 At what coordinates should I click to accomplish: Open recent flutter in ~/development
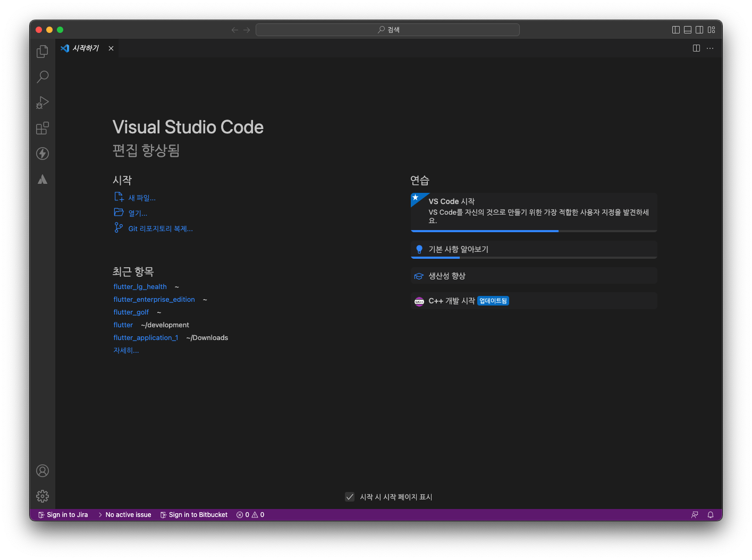(x=123, y=325)
